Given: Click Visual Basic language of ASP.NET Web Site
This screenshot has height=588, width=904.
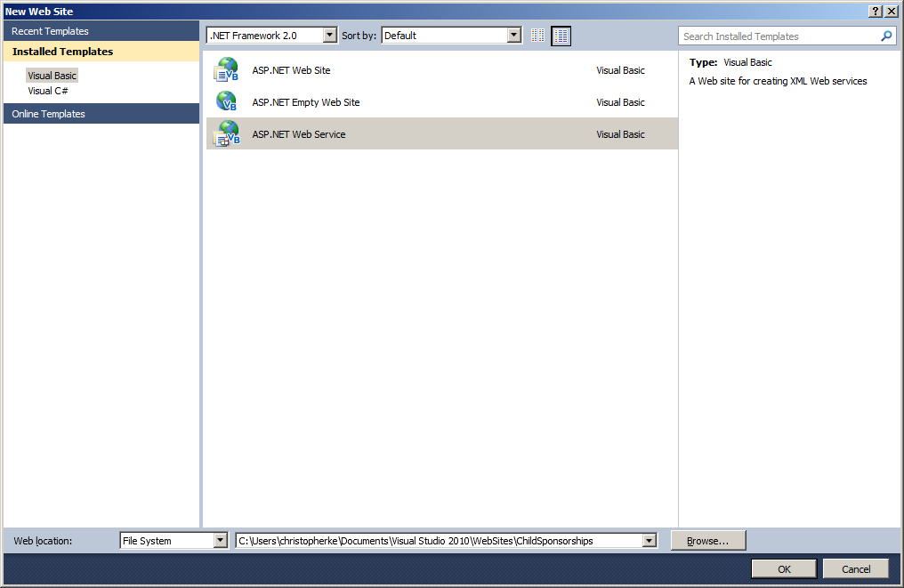Looking at the screenshot, I should (x=620, y=70).
